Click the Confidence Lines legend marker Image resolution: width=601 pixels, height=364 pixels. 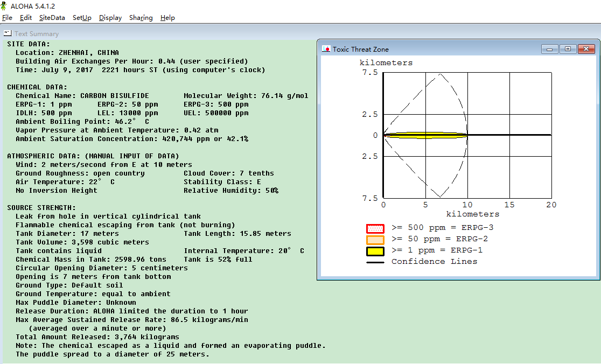pyautogui.click(x=375, y=262)
